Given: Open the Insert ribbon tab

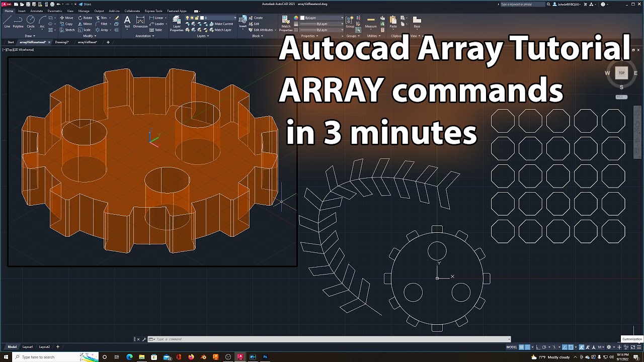Looking at the screenshot, I should tap(22, 11).
